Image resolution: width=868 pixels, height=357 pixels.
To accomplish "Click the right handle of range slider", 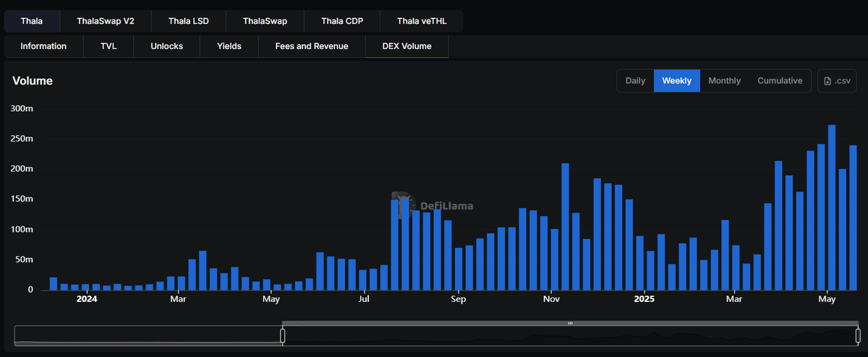I will (857, 336).
